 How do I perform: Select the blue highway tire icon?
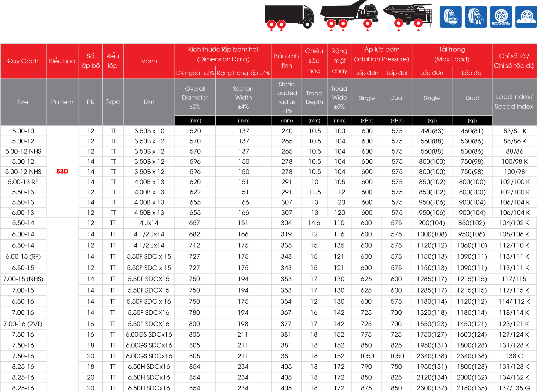coord(476,17)
